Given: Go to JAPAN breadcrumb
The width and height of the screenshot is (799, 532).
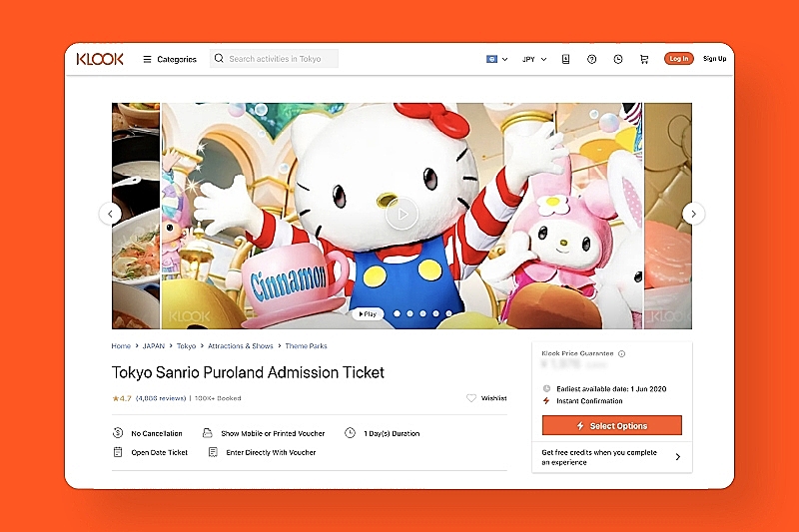Looking at the screenshot, I should pos(154,346).
